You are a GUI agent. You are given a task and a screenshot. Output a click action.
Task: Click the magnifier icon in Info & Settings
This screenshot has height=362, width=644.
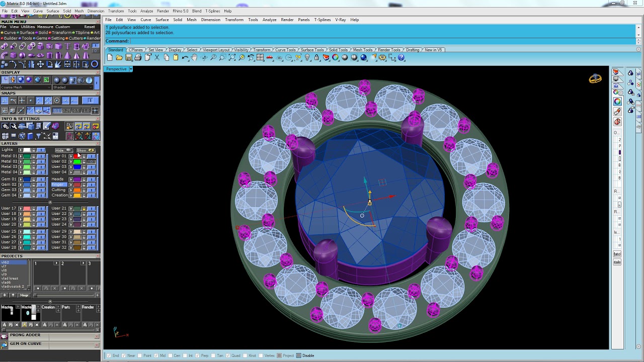click(x=13, y=126)
